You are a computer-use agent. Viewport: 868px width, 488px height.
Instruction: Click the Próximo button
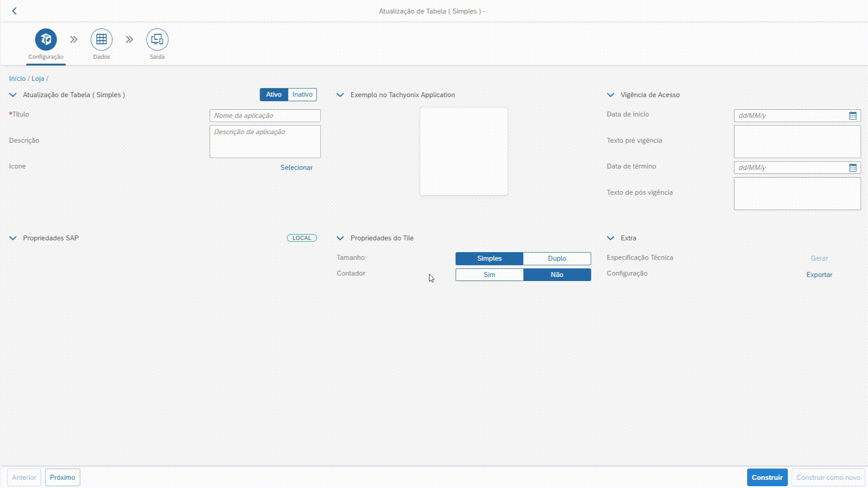(62, 478)
